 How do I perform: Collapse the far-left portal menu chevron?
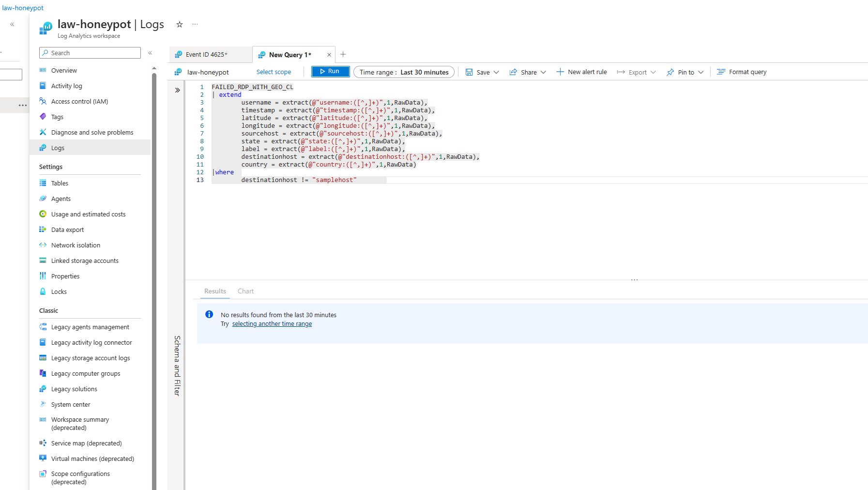(x=12, y=24)
